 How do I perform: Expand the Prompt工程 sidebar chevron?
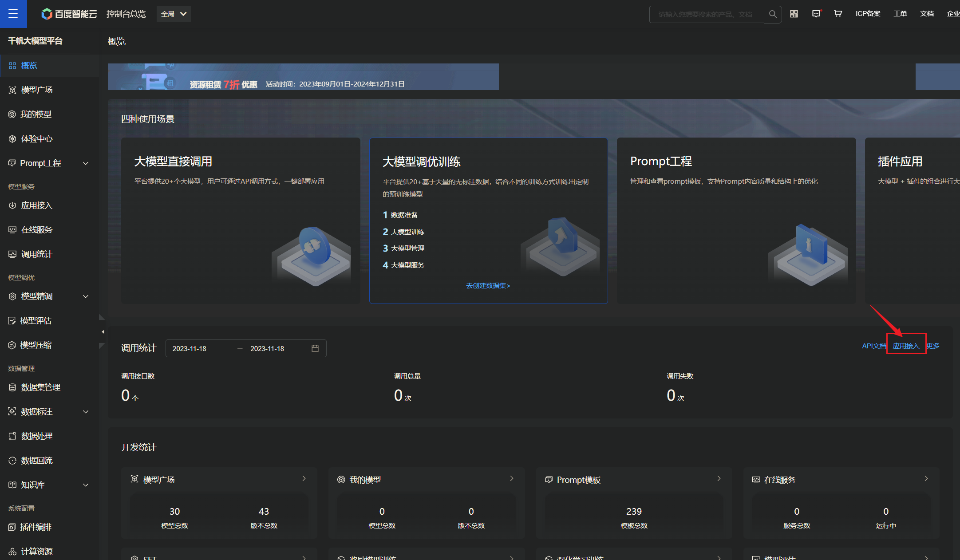click(x=86, y=163)
